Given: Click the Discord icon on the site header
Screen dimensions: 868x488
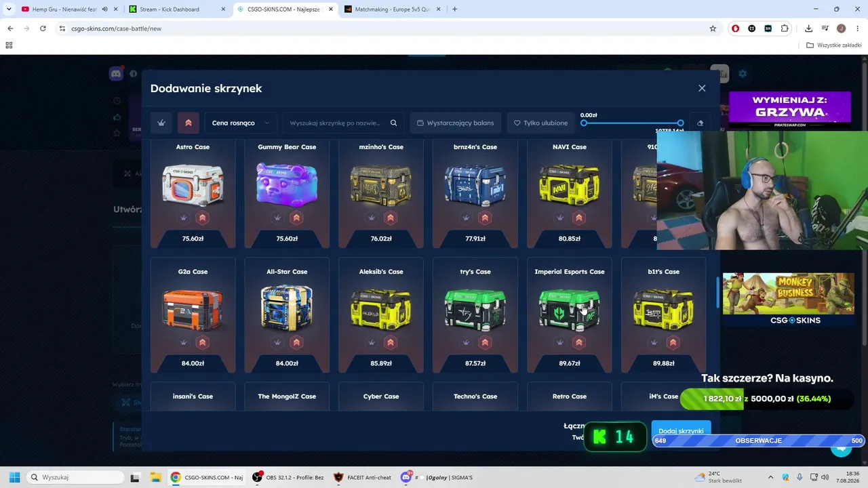Looking at the screenshot, I should (116, 74).
